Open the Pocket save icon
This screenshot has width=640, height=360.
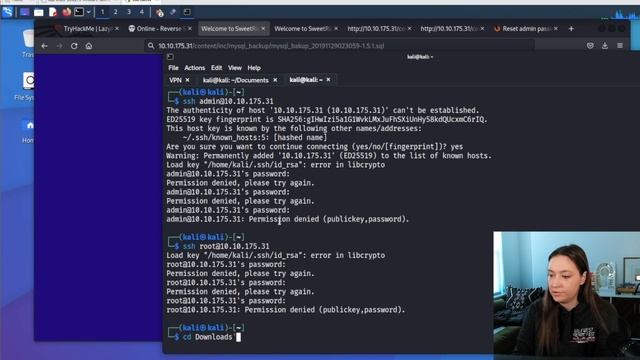coord(590,46)
